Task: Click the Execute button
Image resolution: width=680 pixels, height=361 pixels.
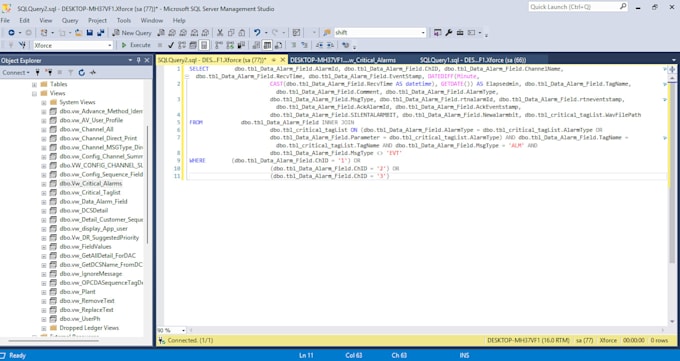Action: pyautogui.click(x=136, y=45)
